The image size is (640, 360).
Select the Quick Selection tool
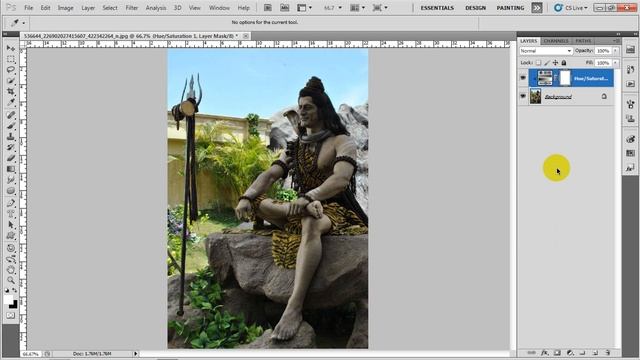(11, 81)
